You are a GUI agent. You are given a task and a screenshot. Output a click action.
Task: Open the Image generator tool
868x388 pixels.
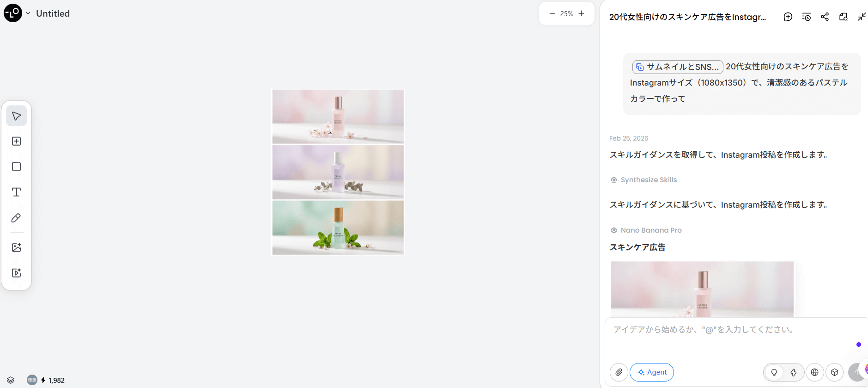tap(16, 247)
